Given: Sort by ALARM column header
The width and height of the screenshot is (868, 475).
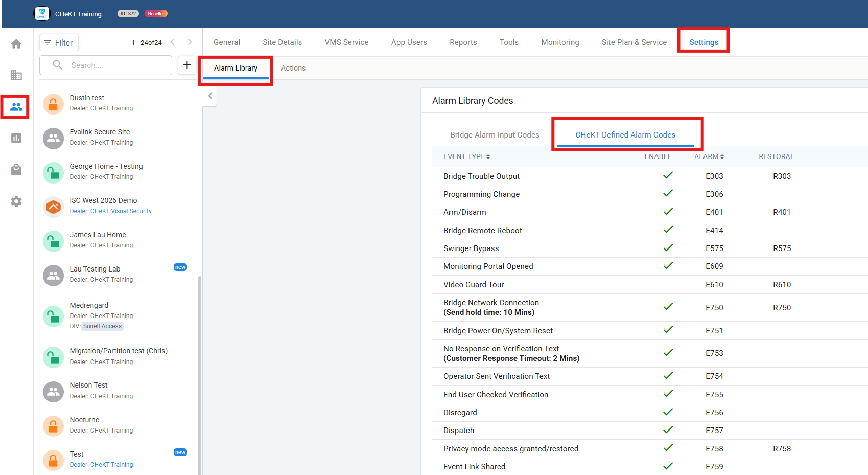Looking at the screenshot, I should pos(709,156).
